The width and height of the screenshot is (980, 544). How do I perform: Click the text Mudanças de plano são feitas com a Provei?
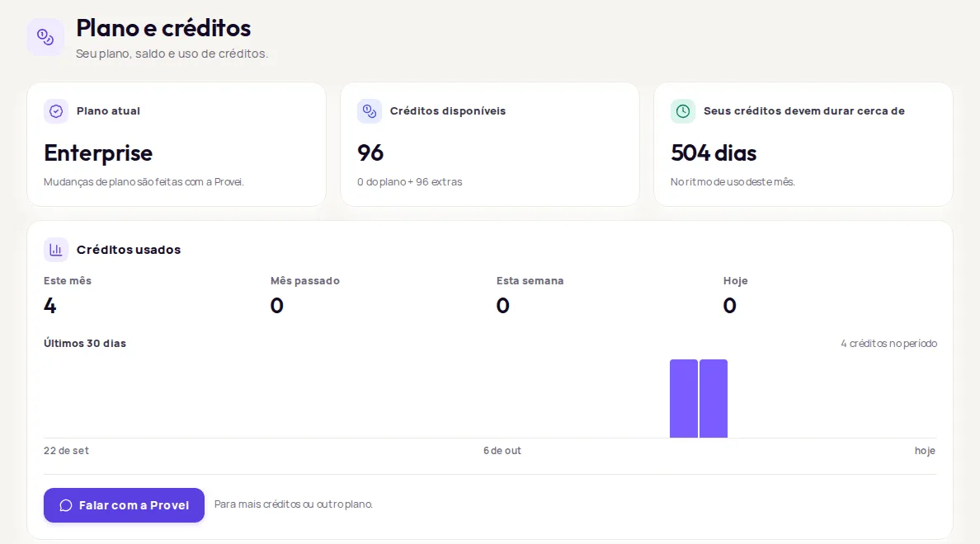[144, 182]
